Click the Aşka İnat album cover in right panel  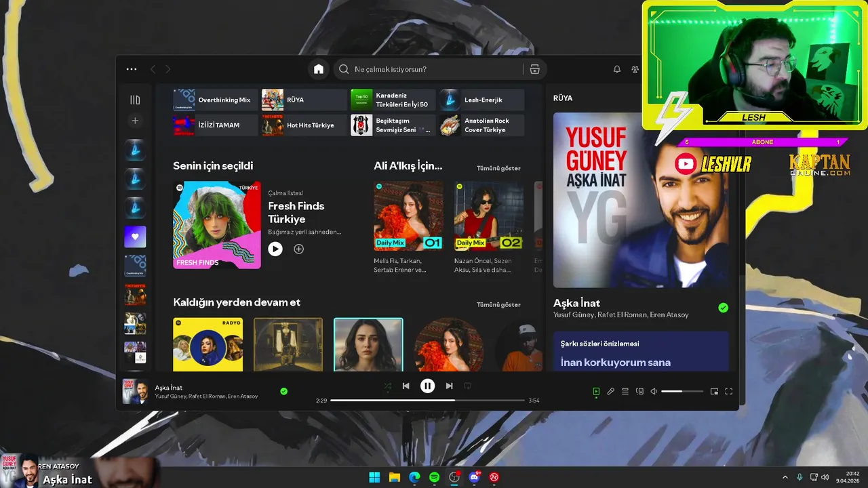point(641,200)
